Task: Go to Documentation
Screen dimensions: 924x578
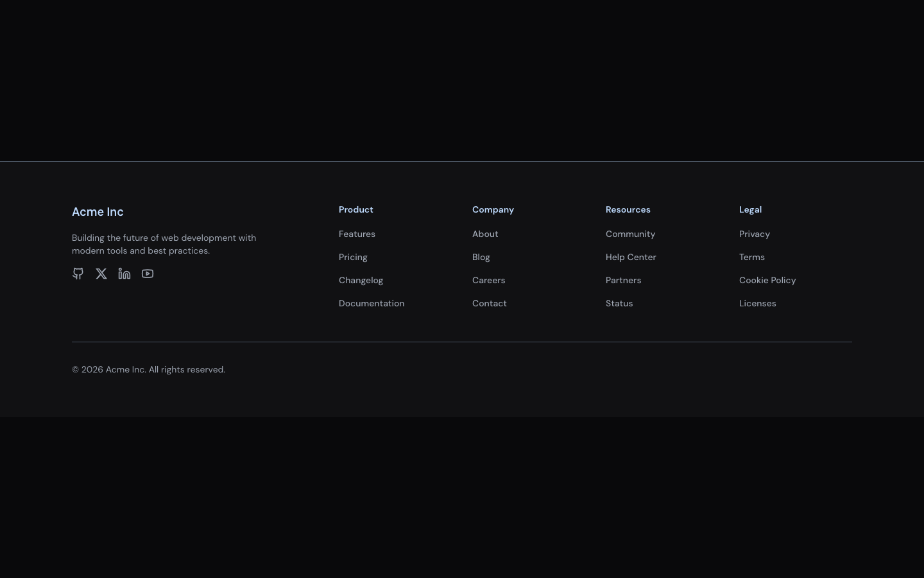Action: tap(372, 303)
